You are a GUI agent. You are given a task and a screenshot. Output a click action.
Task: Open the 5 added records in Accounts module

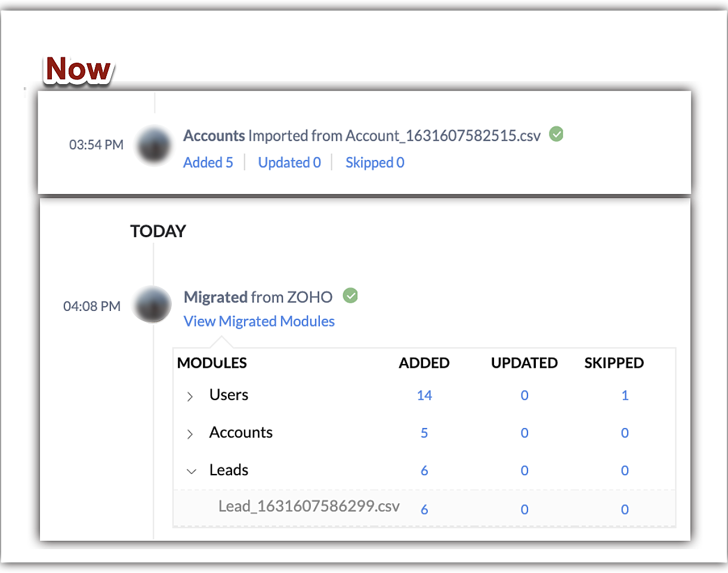click(424, 433)
